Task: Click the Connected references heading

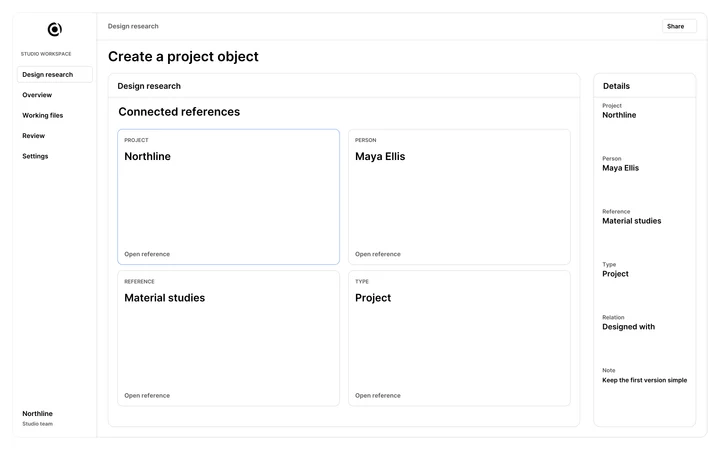Action: point(179,112)
